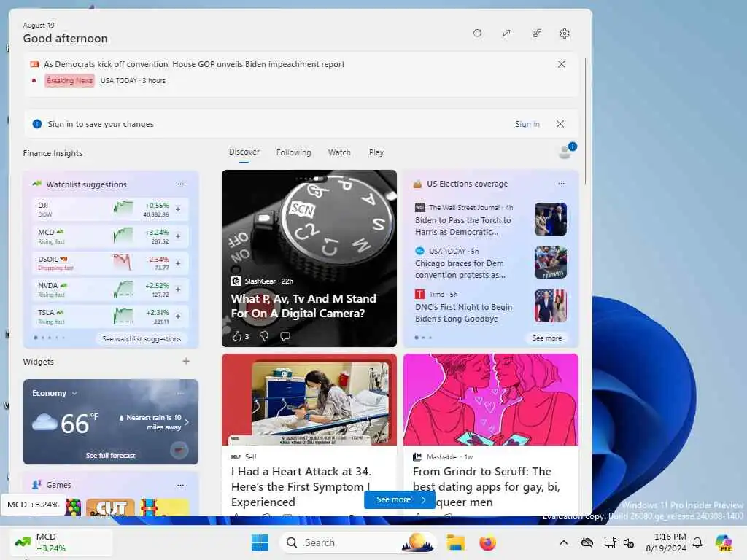Open the Watch tab
The width and height of the screenshot is (747, 560).
[x=339, y=152]
